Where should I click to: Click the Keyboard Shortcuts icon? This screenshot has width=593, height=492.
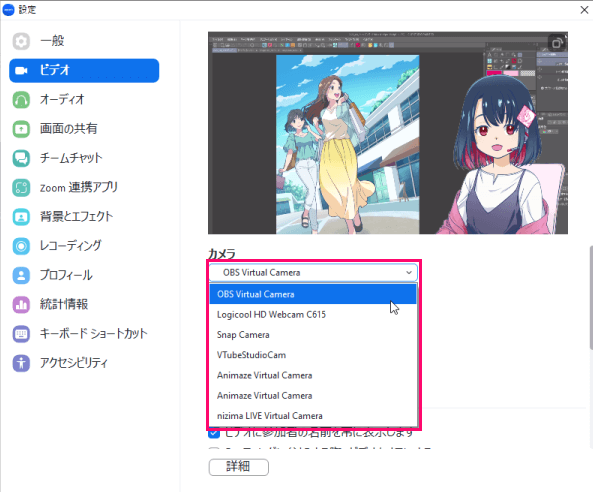[21, 334]
